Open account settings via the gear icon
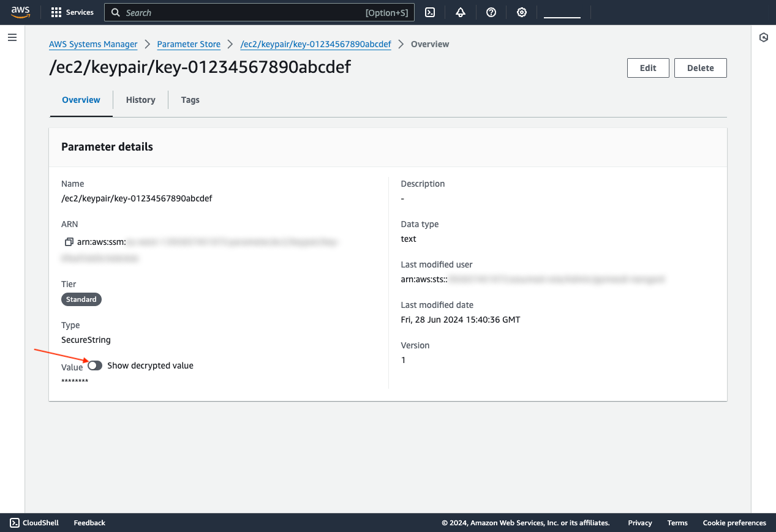The image size is (776, 532). tap(521, 12)
